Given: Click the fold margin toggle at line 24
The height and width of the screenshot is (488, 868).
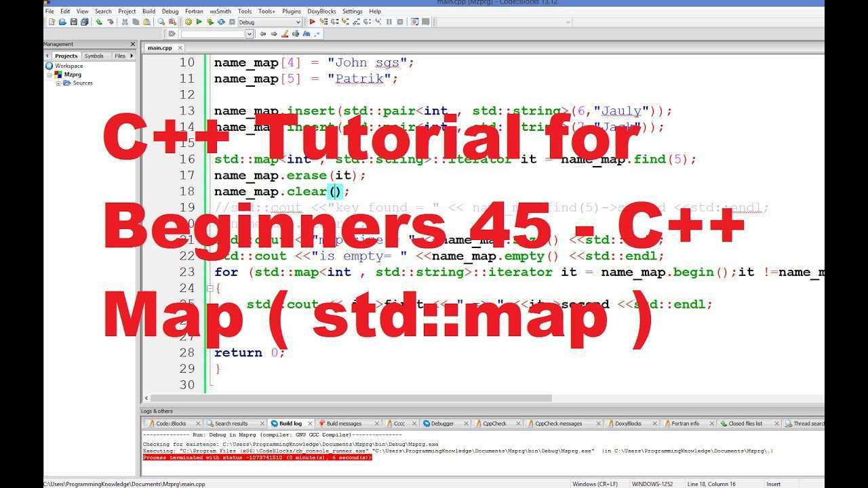Looking at the screenshot, I should pyautogui.click(x=210, y=289).
